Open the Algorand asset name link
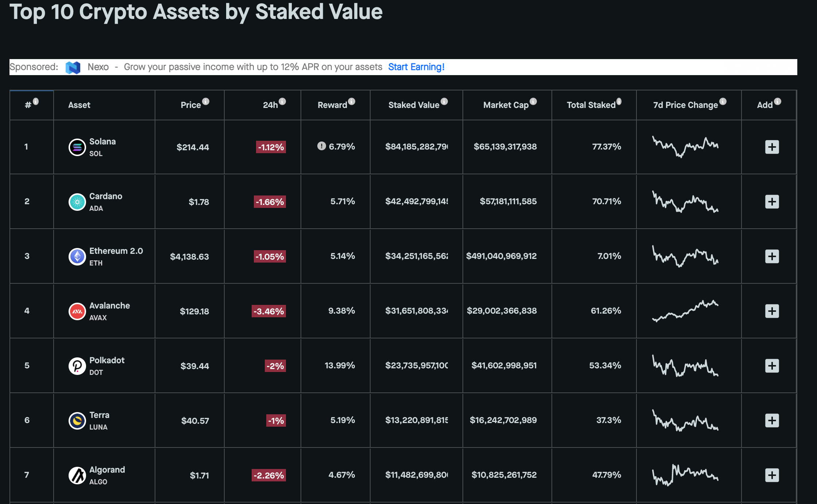The width and height of the screenshot is (817, 504). click(107, 470)
